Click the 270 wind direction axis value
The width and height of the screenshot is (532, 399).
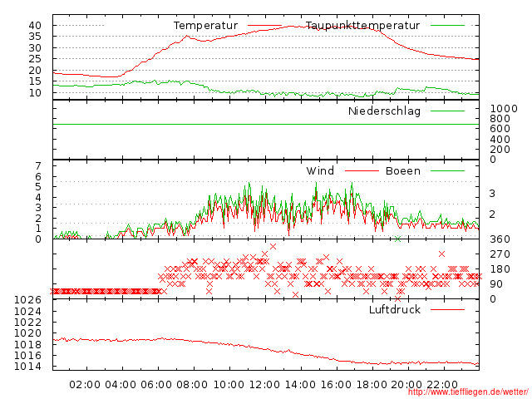click(x=500, y=254)
